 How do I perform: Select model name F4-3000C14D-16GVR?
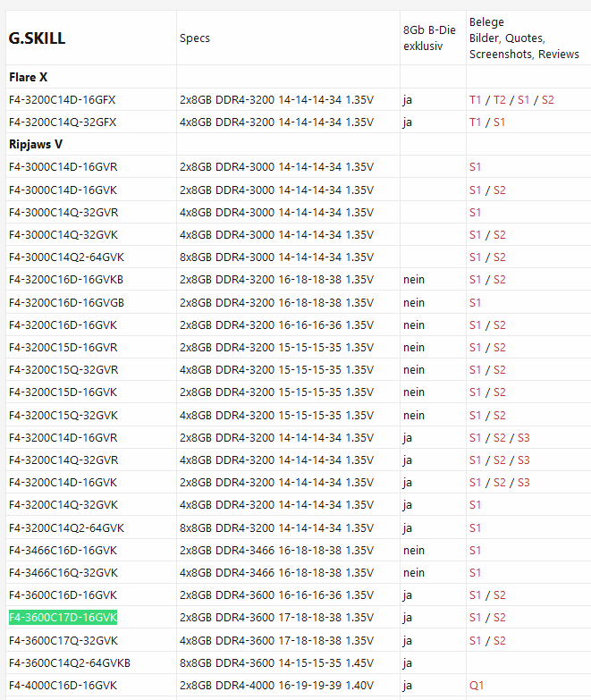[63, 167]
